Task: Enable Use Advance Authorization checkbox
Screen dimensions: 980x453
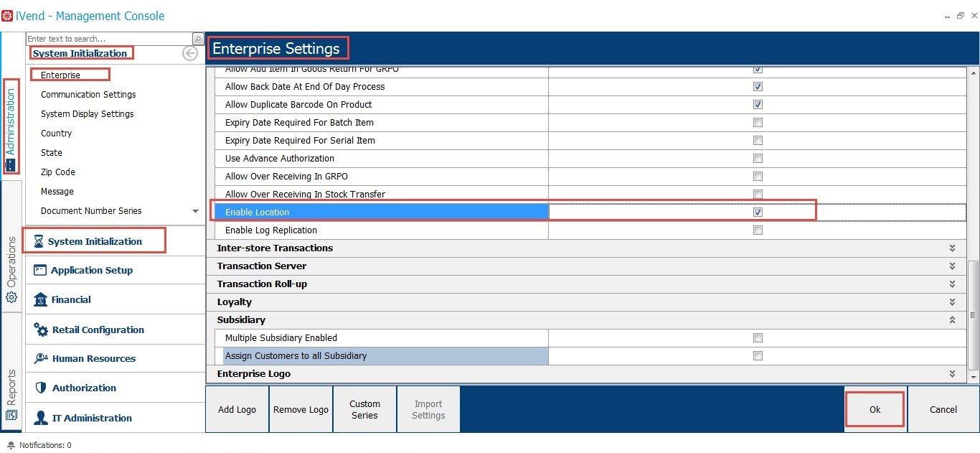Action: [758, 158]
